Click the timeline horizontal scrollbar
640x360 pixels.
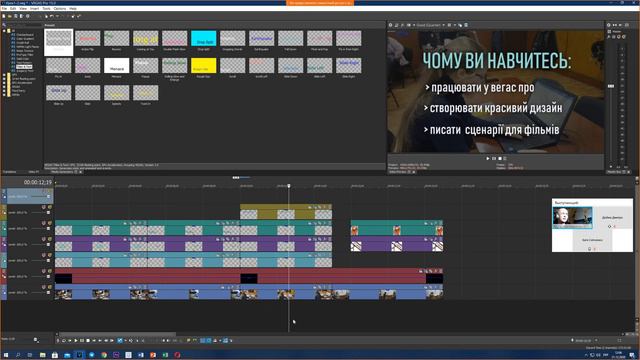pyautogui.click(x=118, y=334)
